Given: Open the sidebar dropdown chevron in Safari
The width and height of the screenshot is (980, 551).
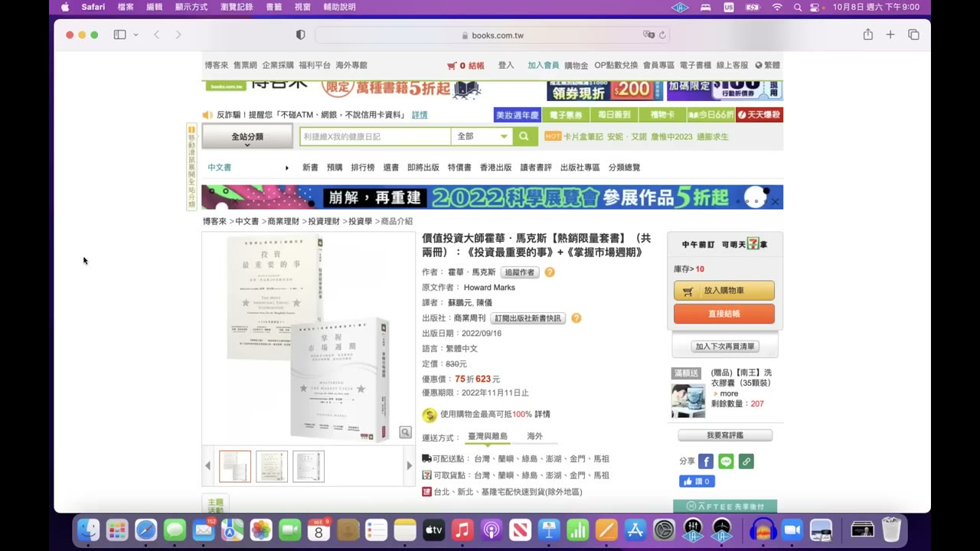Looking at the screenshot, I should [x=136, y=34].
